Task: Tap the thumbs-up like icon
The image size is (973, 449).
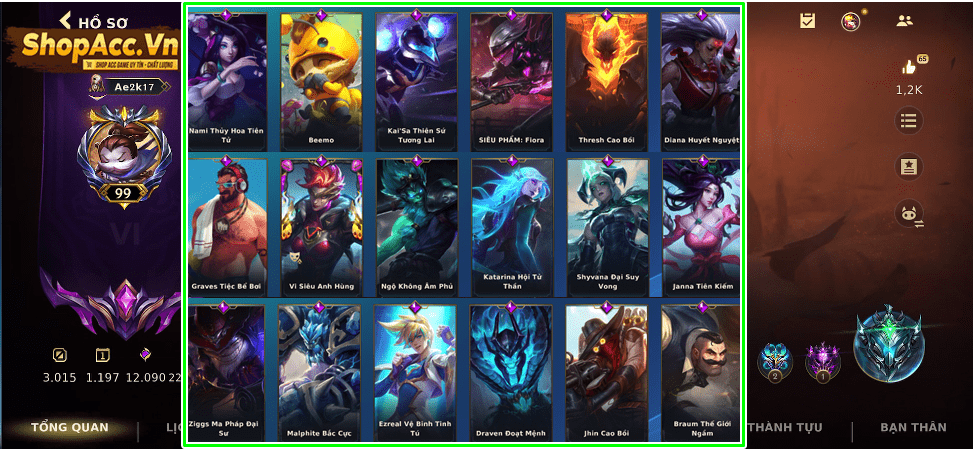Action: 910,67
